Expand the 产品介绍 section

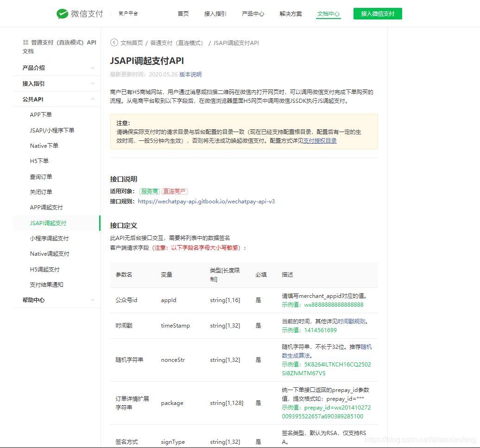57,68
